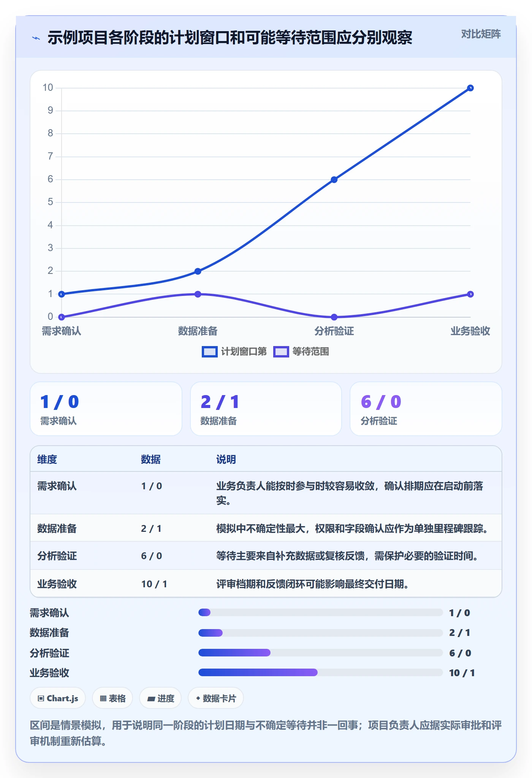
Task: Click the 等待范围 legend label
Action: (x=310, y=352)
